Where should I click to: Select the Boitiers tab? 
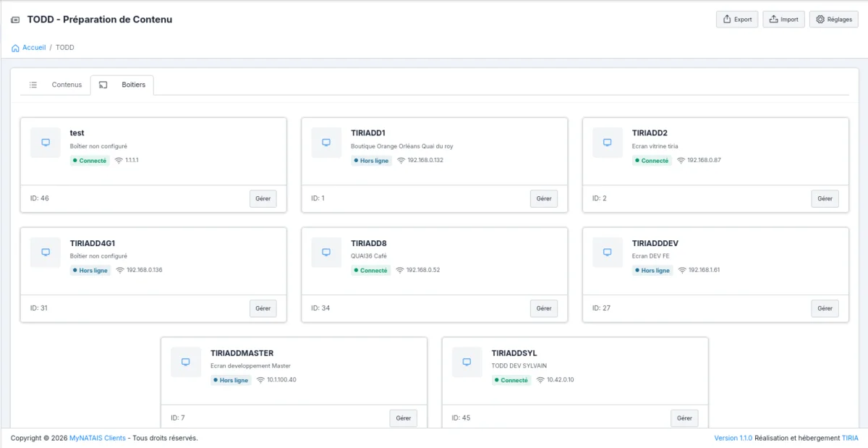click(122, 85)
